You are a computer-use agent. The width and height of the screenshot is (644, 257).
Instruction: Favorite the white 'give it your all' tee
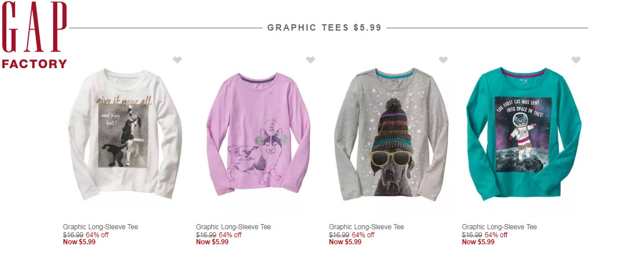coord(177,60)
